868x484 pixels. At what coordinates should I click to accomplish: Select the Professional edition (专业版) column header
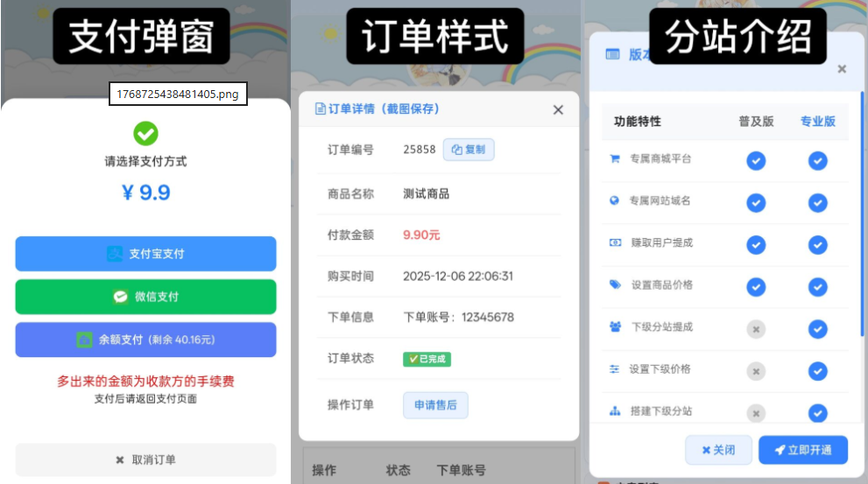[817, 122]
